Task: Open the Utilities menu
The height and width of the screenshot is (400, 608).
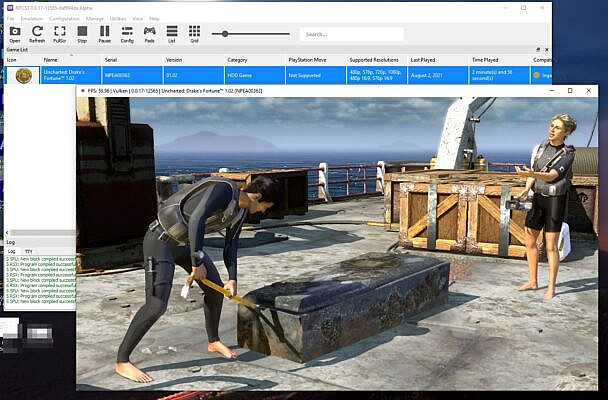Action: (x=118, y=19)
